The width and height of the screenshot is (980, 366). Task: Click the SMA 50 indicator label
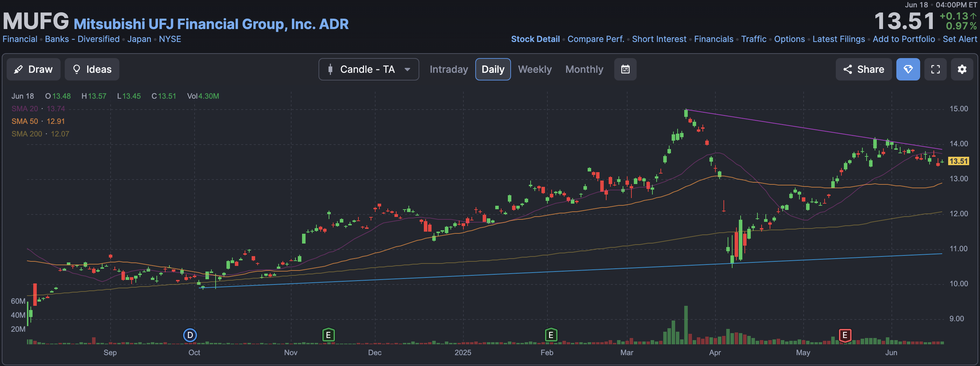[x=25, y=121]
